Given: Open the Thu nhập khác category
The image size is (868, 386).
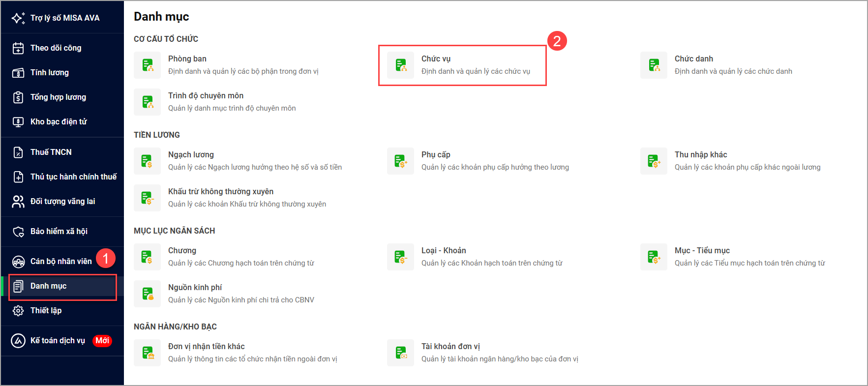Looking at the screenshot, I should 700,155.
